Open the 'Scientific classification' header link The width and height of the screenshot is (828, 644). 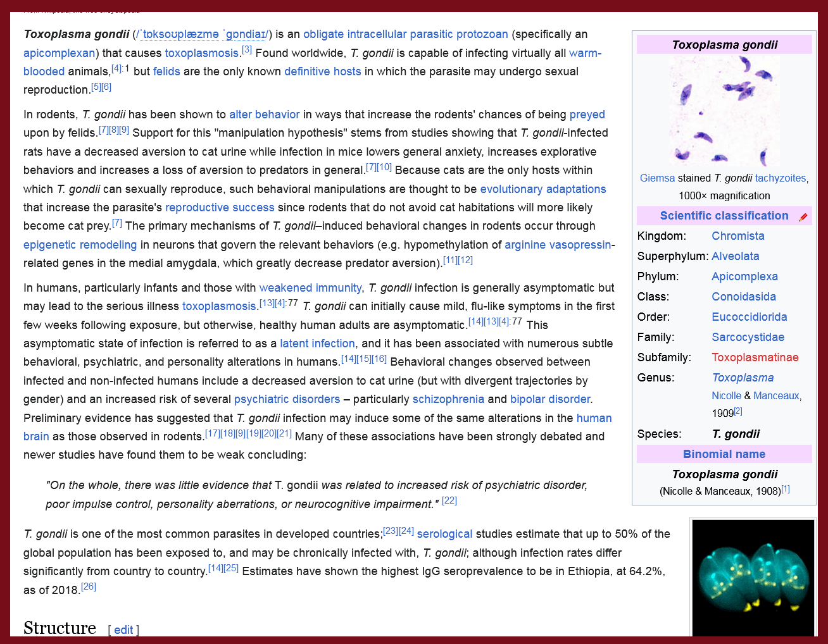pos(724,216)
